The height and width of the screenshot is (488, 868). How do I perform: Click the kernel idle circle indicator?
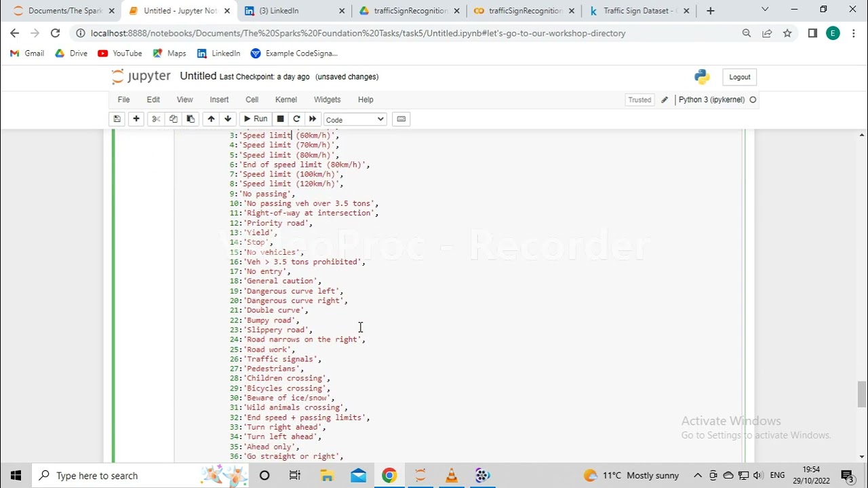point(753,100)
